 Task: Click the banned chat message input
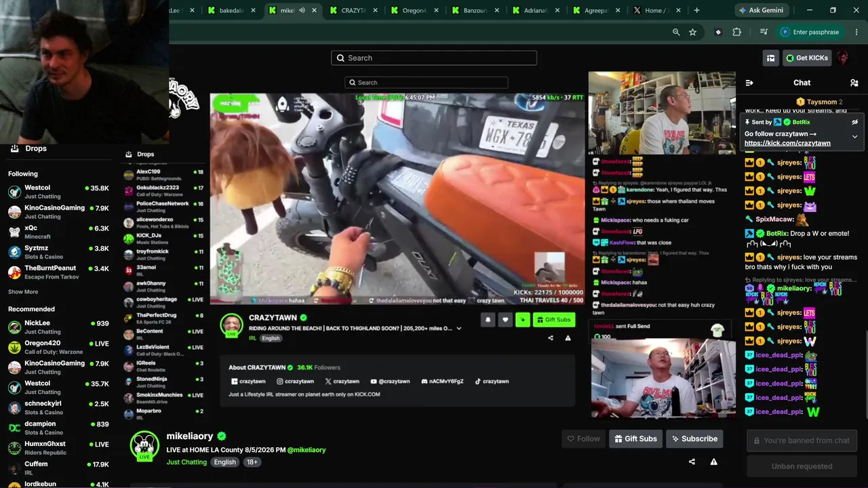(802, 441)
